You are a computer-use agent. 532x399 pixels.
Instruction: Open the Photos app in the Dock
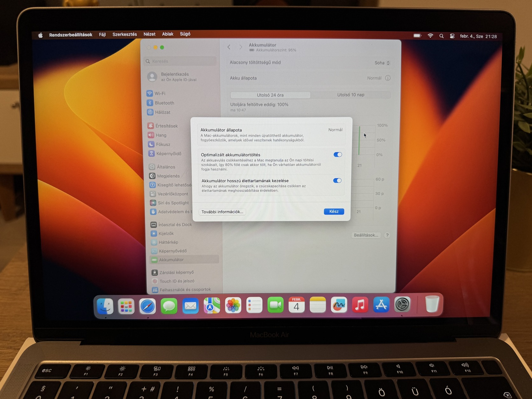click(x=233, y=305)
